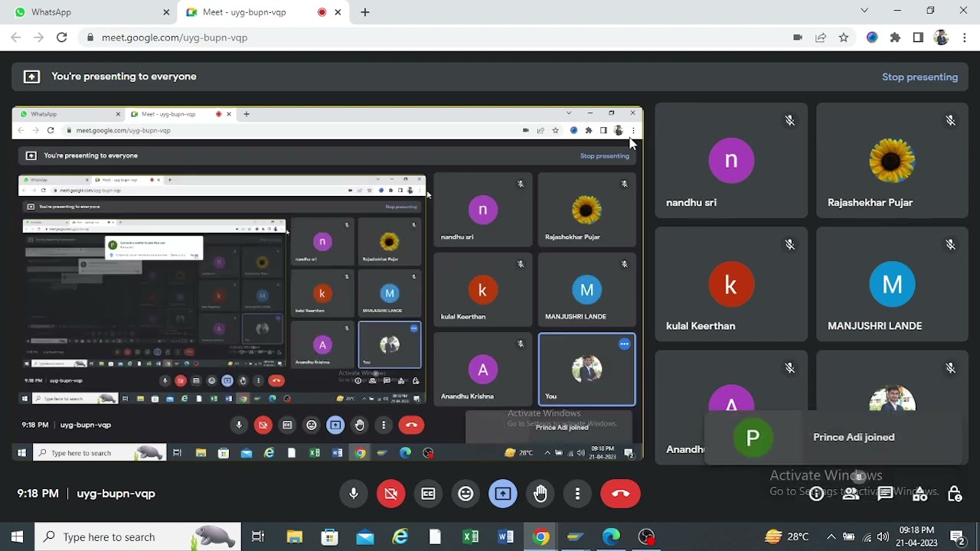Leave the call with red hang-up button
The height and width of the screenshot is (551, 980).
[x=620, y=494]
